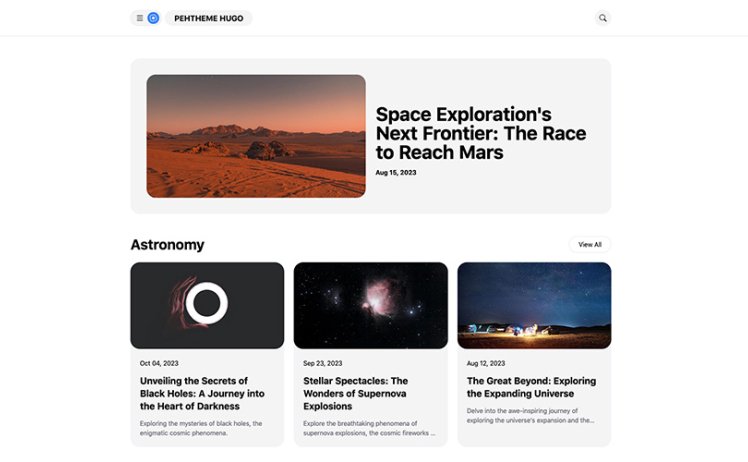Click the blue circular theme icon
Image resolution: width=748 pixels, height=462 pixels.
153,18
